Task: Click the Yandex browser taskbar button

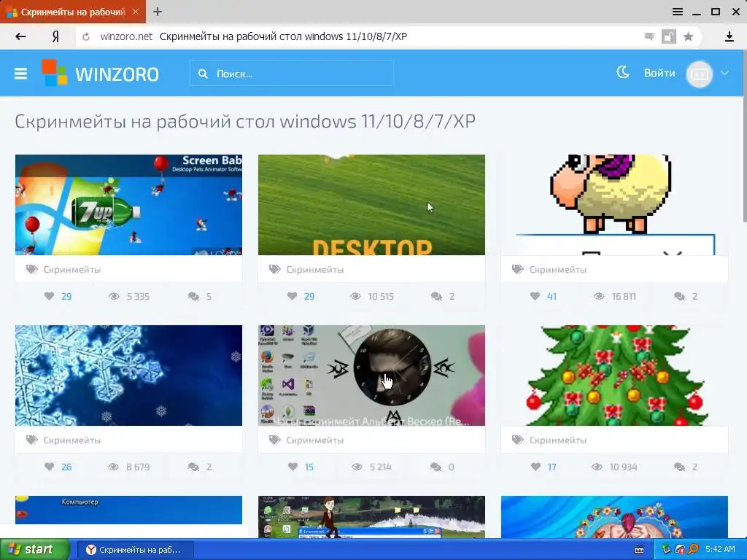Action: coord(135,550)
